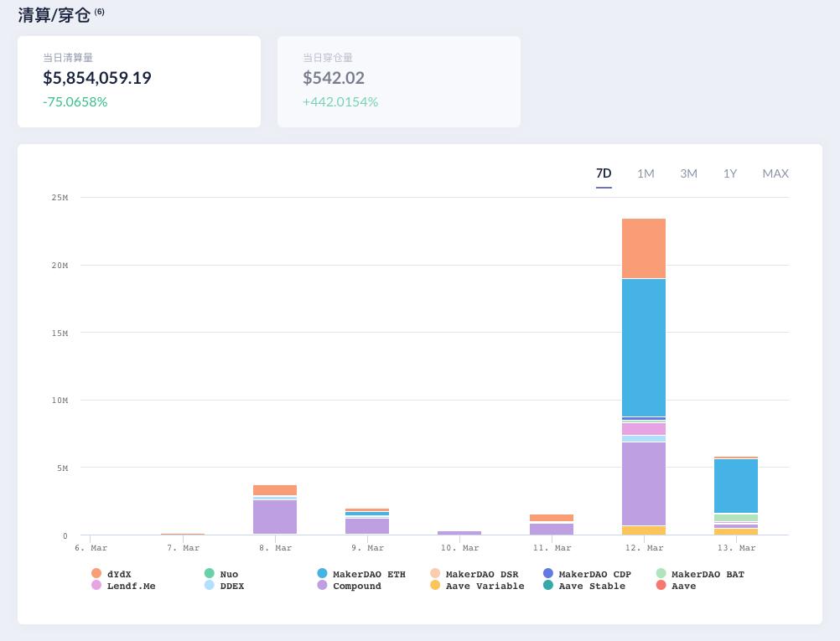Switch to the 1M time range
Image resolution: width=840 pixels, height=641 pixels.
click(x=646, y=173)
